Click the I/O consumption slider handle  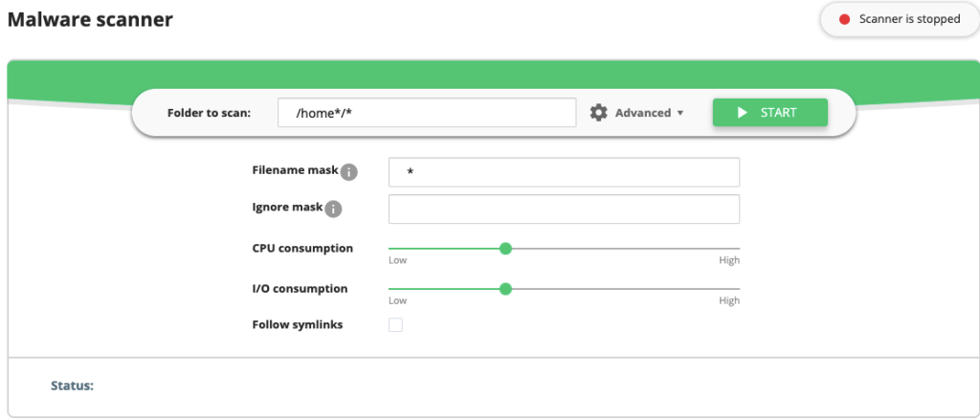(x=505, y=289)
